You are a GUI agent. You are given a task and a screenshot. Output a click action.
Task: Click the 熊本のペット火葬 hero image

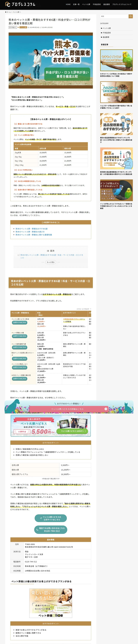tap(51, 61)
